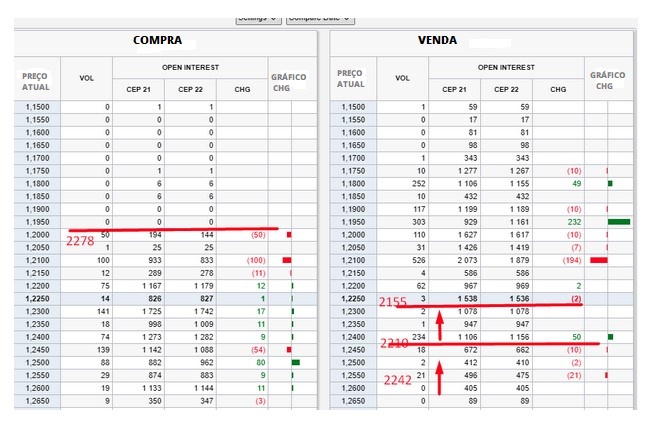This screenshot has height=432, width=653.
Task: Click VENDA CEP 22 value 1 161
Action: (519, 222)
